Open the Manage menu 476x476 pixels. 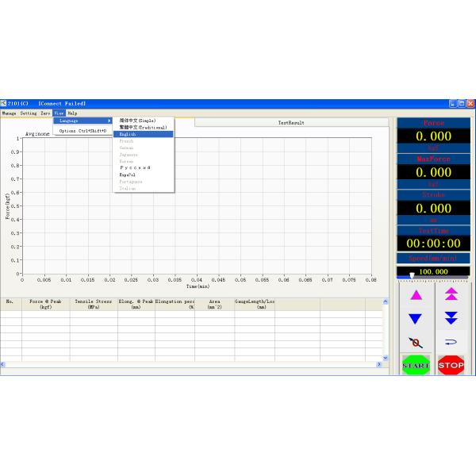(x=9, y=113)
